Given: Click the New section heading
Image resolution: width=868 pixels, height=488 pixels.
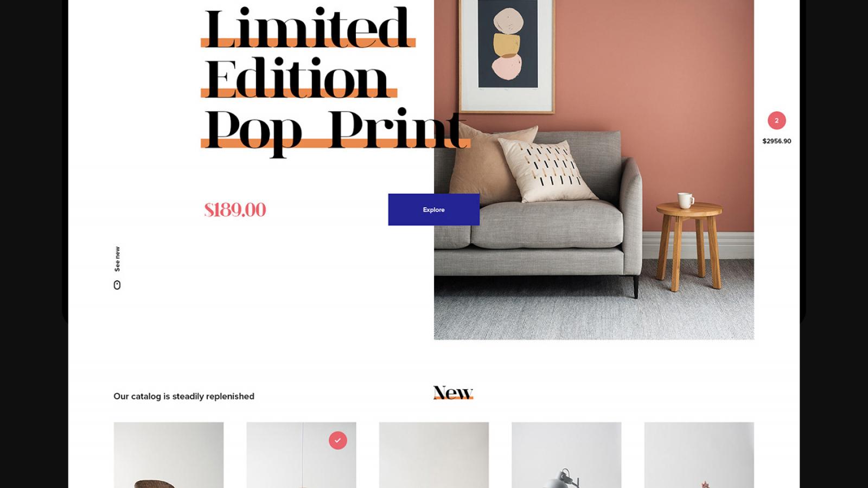Looking at the screenshot, I should pyautogui.click(x=453, y=392).
